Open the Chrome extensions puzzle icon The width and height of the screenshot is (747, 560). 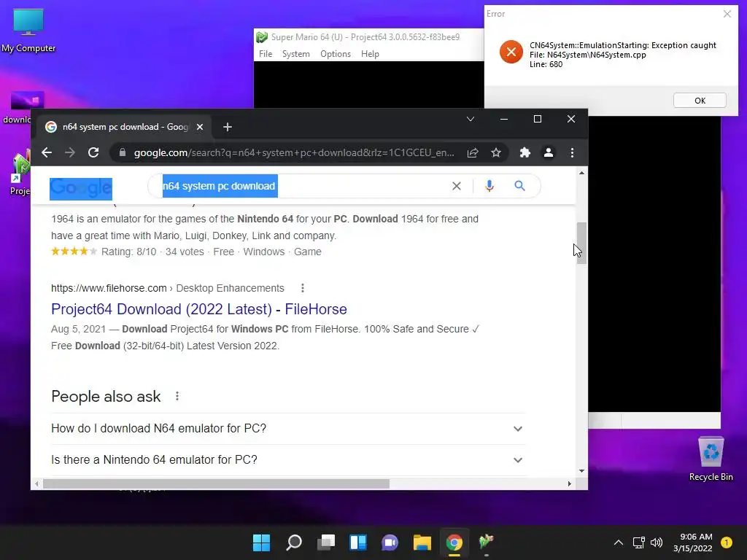(x=525, y=152)
